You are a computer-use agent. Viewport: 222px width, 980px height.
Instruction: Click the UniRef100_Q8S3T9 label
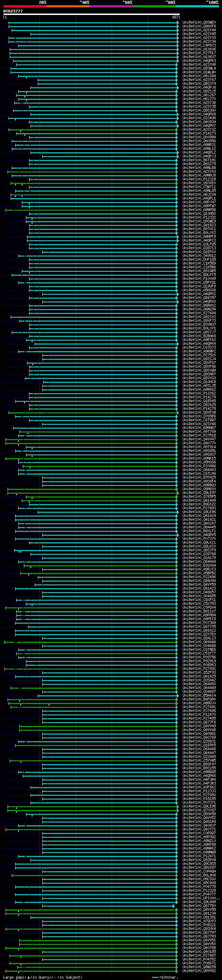coord(199,84)
